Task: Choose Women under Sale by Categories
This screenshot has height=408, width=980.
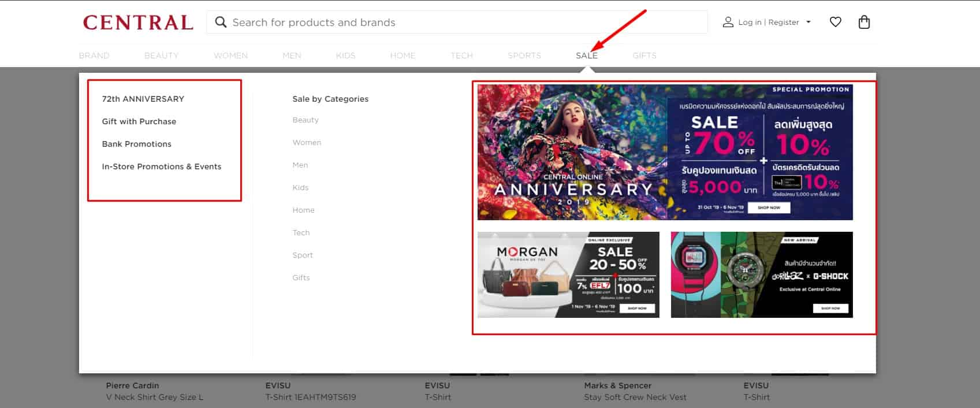Action: pyautogui.click(x=307, y=142)
